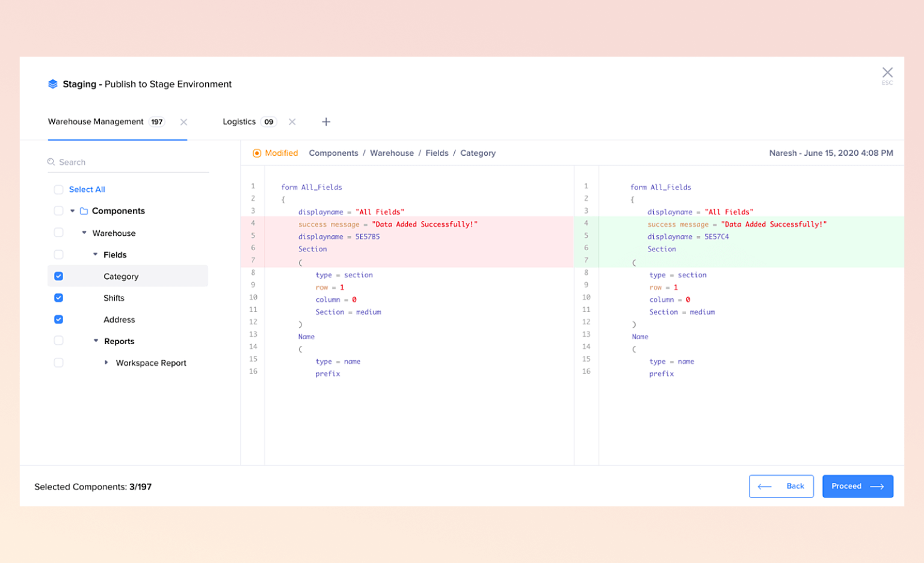Uncheck the Address checkbox

click(x=58, y=319)
